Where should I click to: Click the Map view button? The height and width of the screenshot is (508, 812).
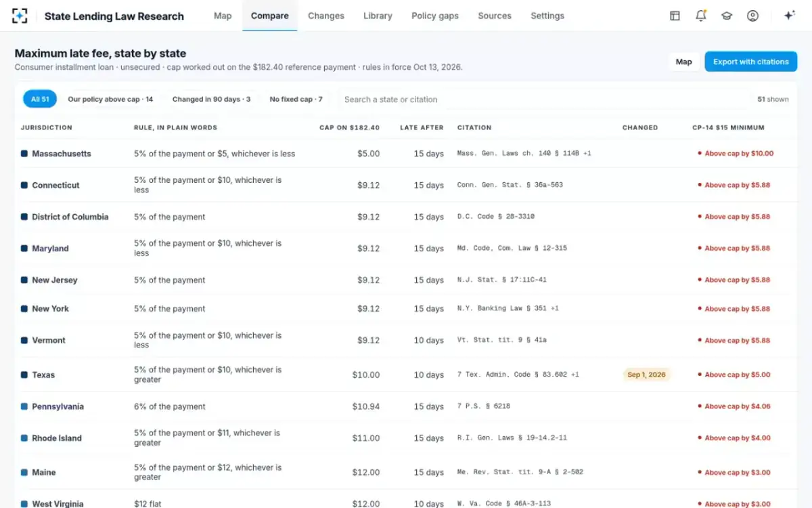tap(683, 62)
